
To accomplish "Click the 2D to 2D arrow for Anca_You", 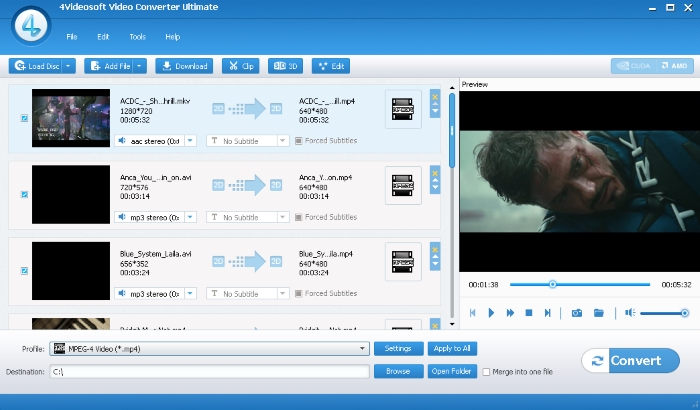I will tap(247, 185).
